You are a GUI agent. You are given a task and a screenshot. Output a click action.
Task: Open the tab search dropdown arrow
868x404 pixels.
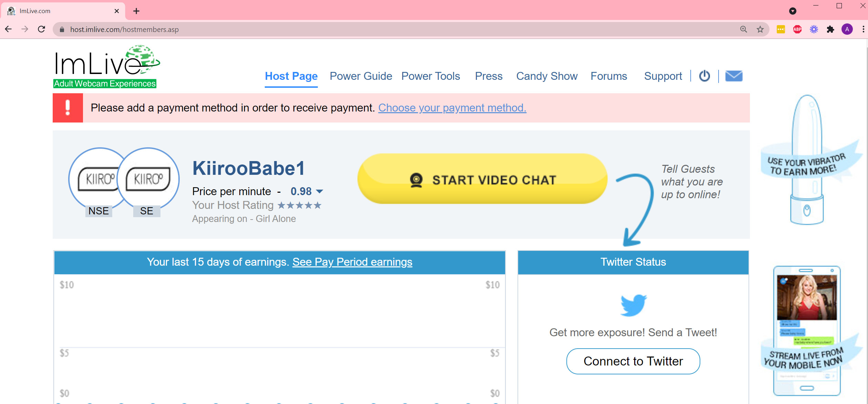(x=793, y=11)
